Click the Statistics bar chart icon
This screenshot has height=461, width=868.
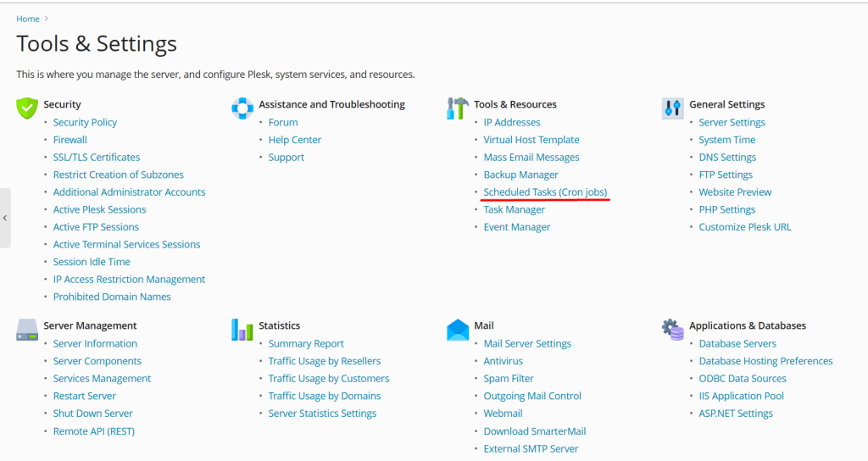click(x=242, y=330)
